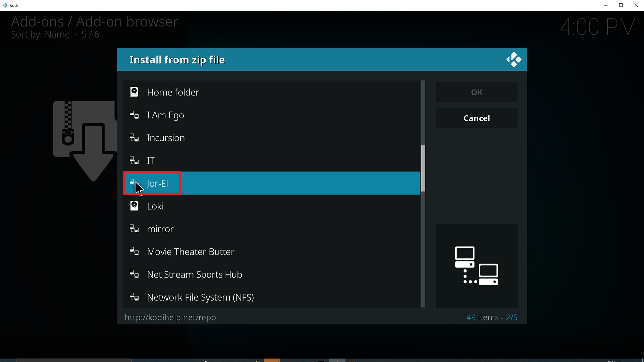
Task: Open the Incursion source
Action: [x=272, y=138]
